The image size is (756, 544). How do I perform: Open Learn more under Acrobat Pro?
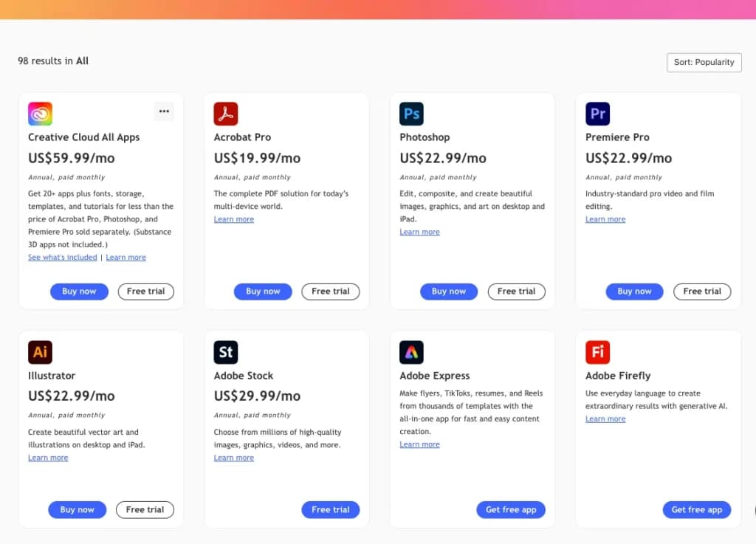[x=234, y=219]
